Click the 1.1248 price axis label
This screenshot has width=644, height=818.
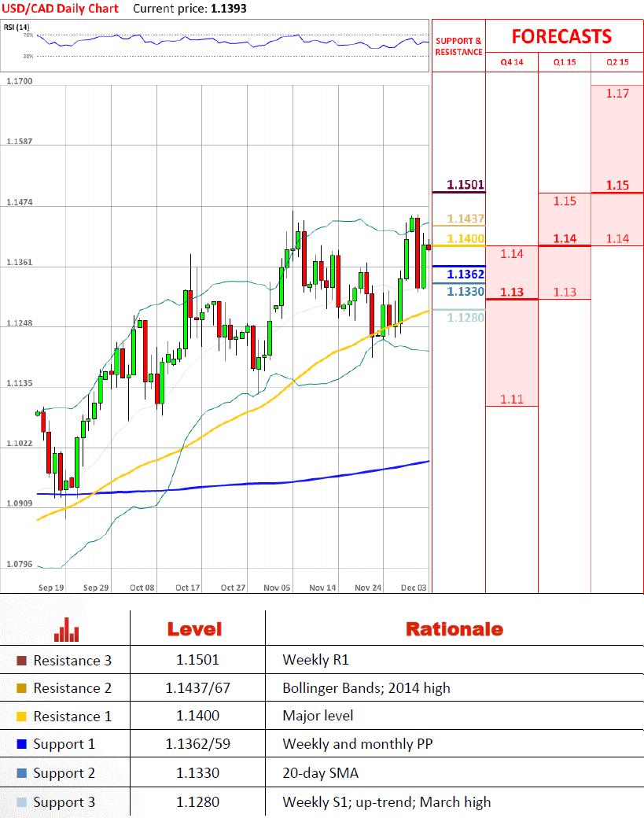(20, 322)
